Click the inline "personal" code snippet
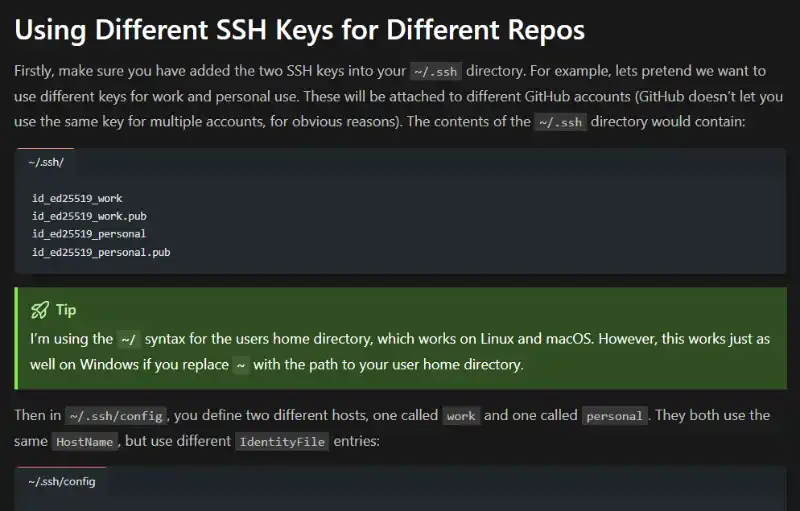This screenshot has height=511, width=800. (x=616, y=416)
